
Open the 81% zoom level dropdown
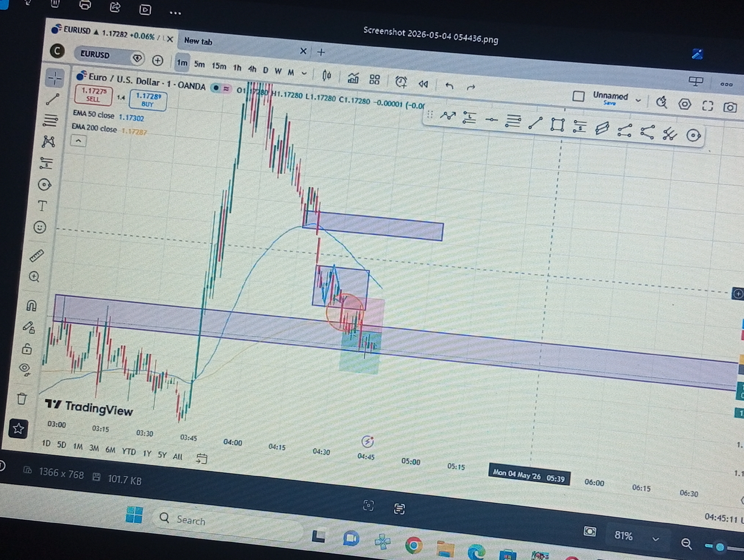(655, 539)
